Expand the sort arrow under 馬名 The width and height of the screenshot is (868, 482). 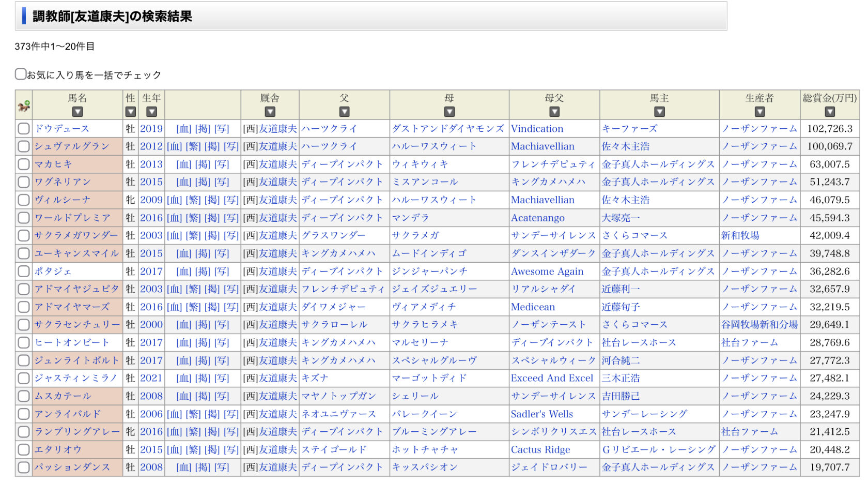[x=78, y=112]
